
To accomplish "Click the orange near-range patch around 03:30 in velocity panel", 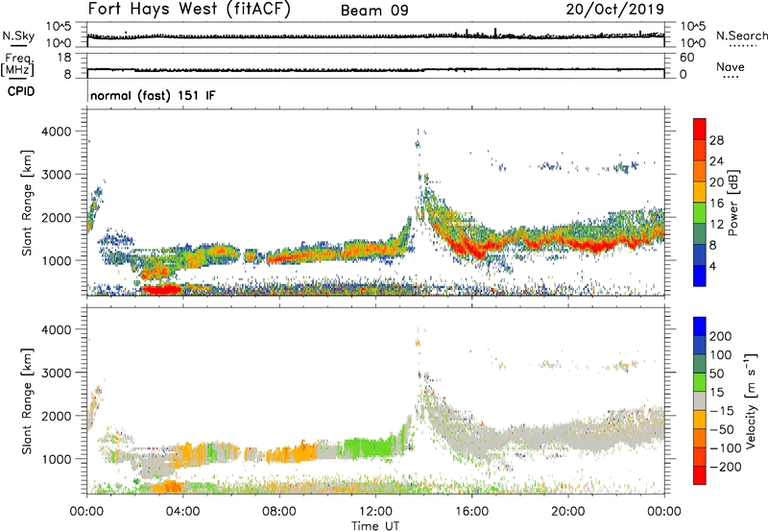I will [x=167, y=487].
